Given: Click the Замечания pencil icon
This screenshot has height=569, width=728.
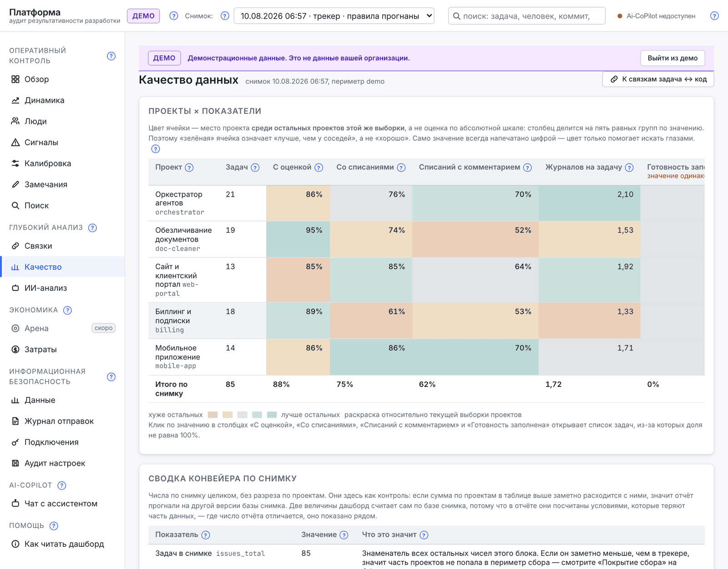Looking at the screenshot, I should pyautogui.click(x=15, y=184).
